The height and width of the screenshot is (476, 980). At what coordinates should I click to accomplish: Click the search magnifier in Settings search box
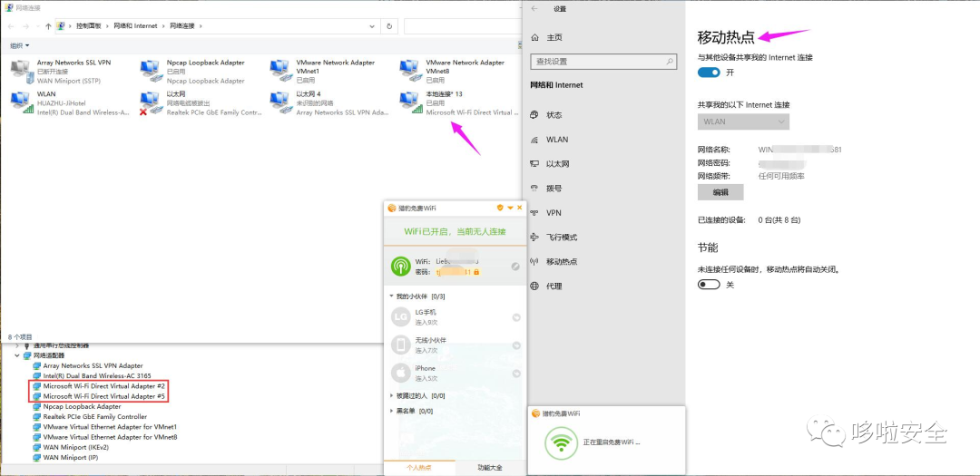[670, 62]
